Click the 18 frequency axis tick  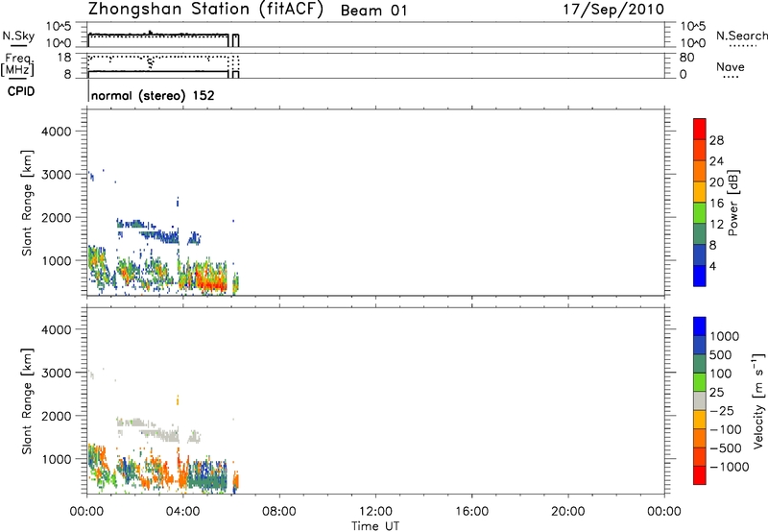(64, 58)
